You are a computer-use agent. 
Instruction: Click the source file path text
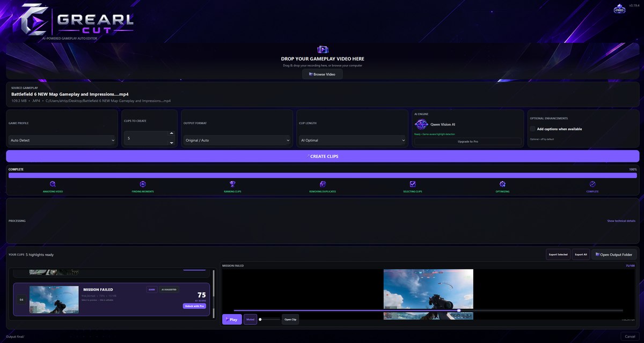[x=108, y=101]
